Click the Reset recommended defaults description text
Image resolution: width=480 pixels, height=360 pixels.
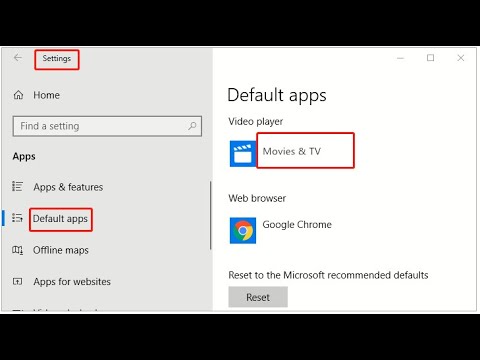pyautogui.click(x=328, y=275)
